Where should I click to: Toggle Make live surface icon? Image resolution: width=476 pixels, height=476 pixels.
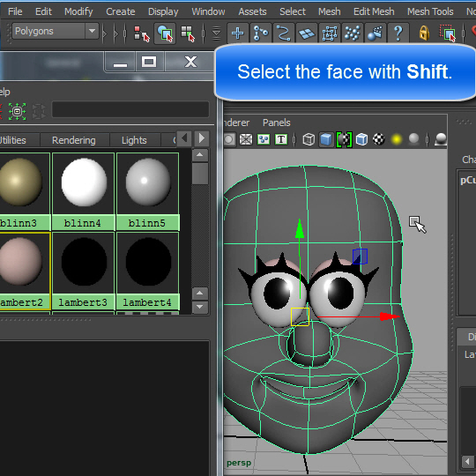(x=330, y=33)
